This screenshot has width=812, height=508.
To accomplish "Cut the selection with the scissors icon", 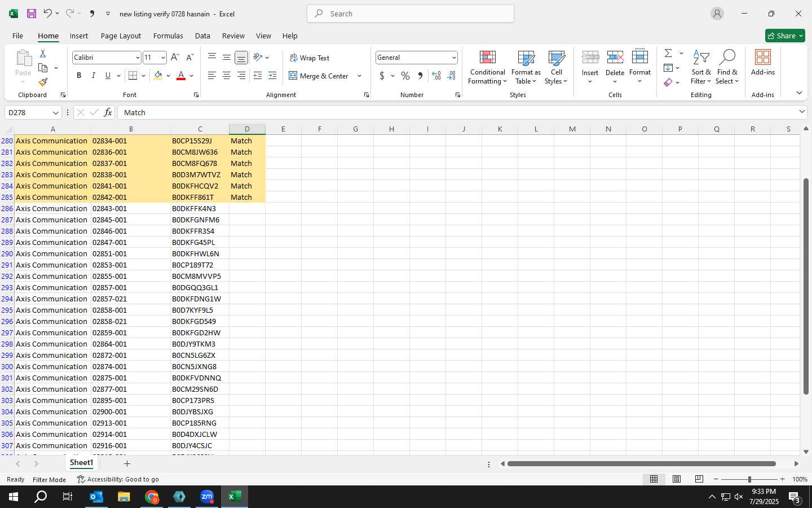I will pyautogui.click(x=43, y=53).
